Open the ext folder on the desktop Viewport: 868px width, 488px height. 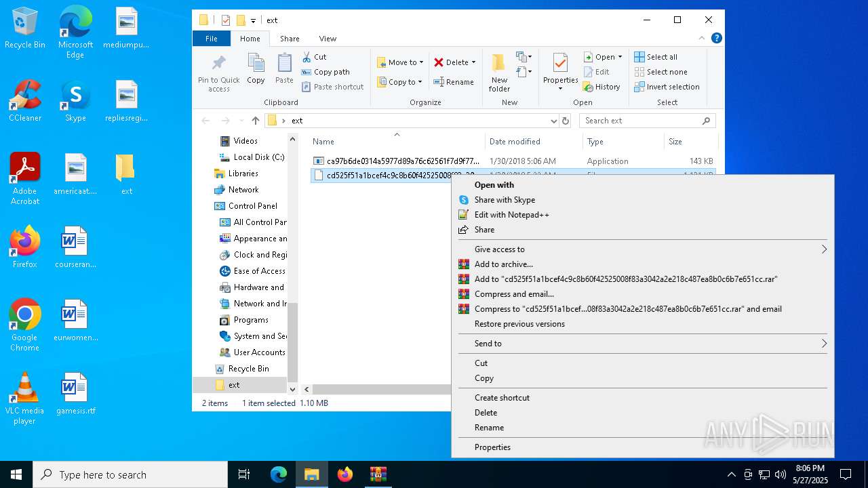pyautogui.click(x=126, y=175)
